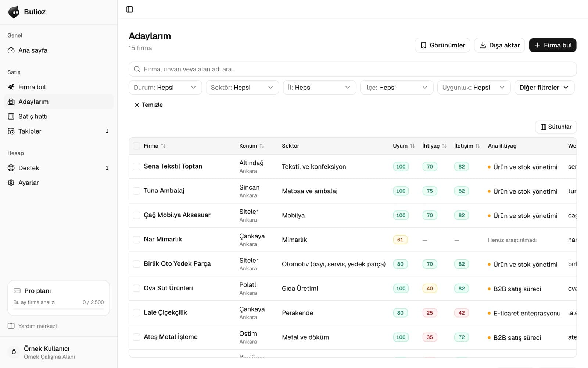Screen dimensions: 588x368
Task: Open the Uygunluk filter dropdown
Action: tap(474, 88)
